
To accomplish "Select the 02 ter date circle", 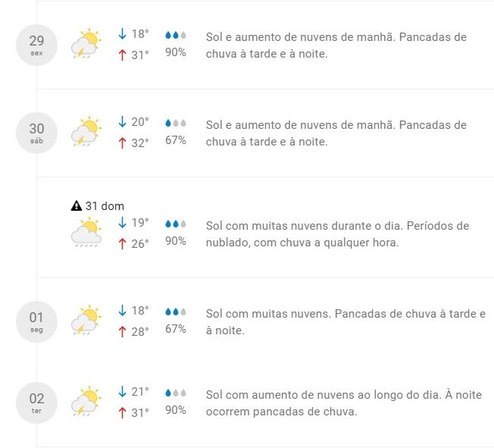I will (x=37, y=403).
